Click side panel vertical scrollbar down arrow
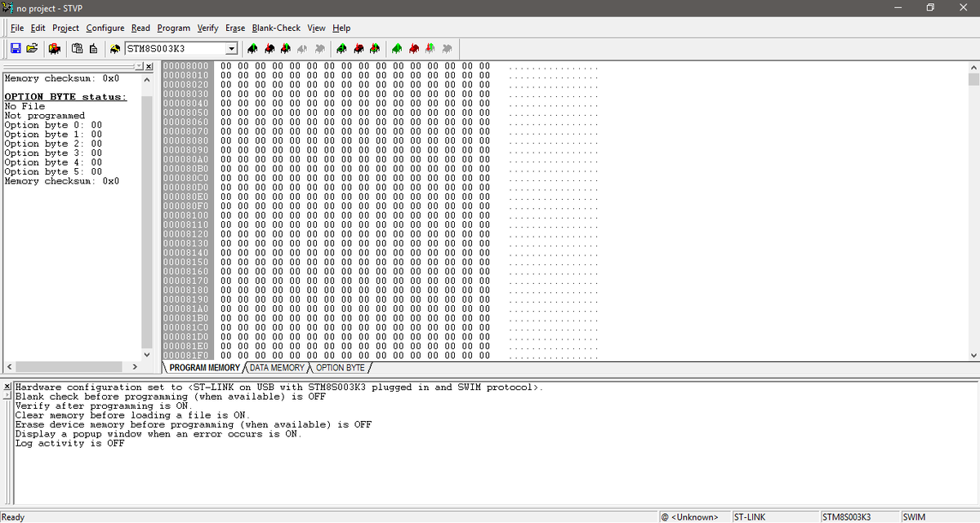Image resolution: width=980 pixels, height=523 pixels. [x=147, y=356]
